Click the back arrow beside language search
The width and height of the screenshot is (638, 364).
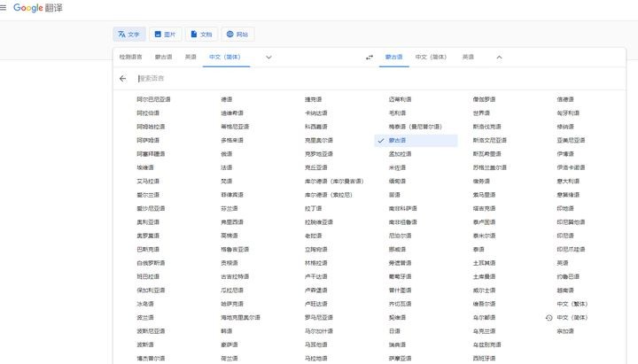click(x=123, y=79)
